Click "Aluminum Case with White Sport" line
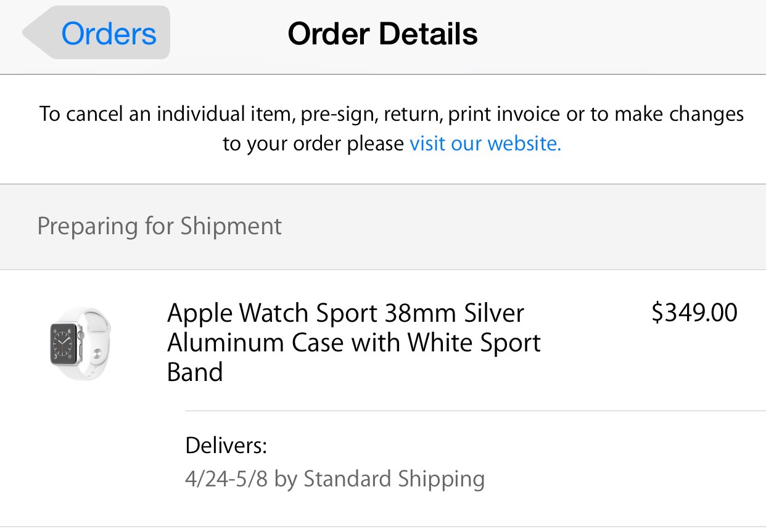766x532 pixels. [x=354, y=343]
